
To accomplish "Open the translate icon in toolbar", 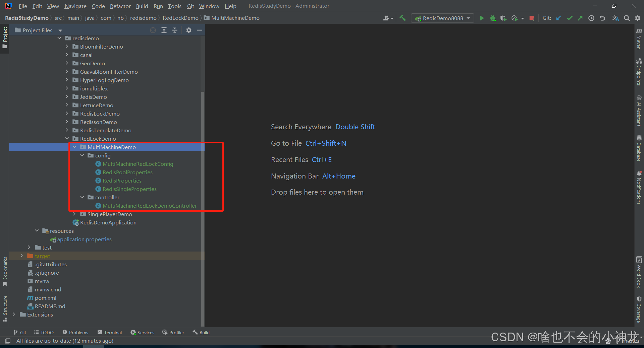I will [615, 18].
